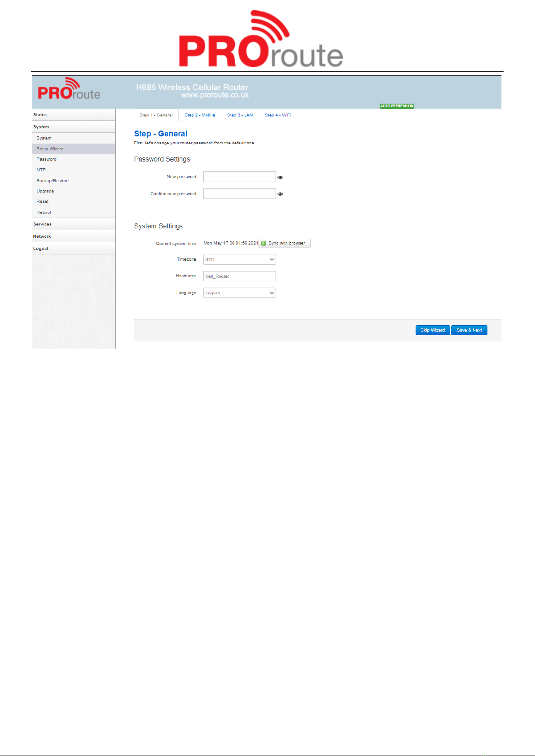
Task: Switch to the Step 1 - General tab
Action: [x=156, y=115]
